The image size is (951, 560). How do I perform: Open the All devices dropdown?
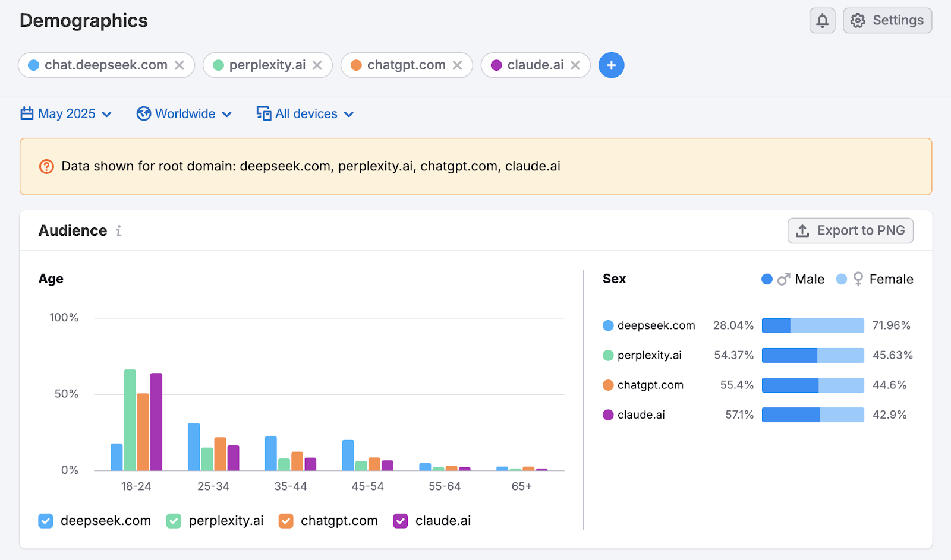pos(306,113)
